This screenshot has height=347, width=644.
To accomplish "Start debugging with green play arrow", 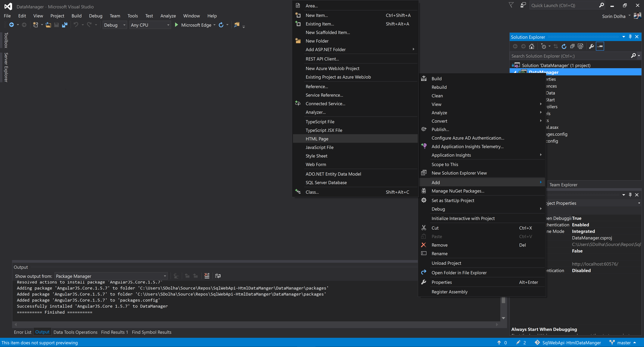I will [176, 25].
